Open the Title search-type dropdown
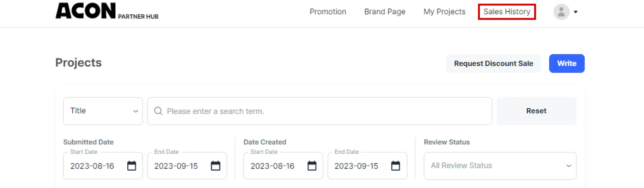644x188 pixels. point(103,111)
